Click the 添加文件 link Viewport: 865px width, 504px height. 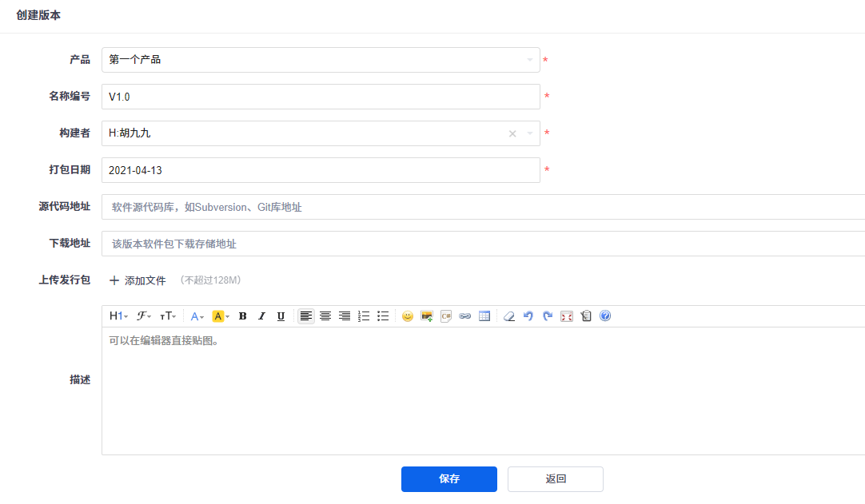tap(145, 280)
